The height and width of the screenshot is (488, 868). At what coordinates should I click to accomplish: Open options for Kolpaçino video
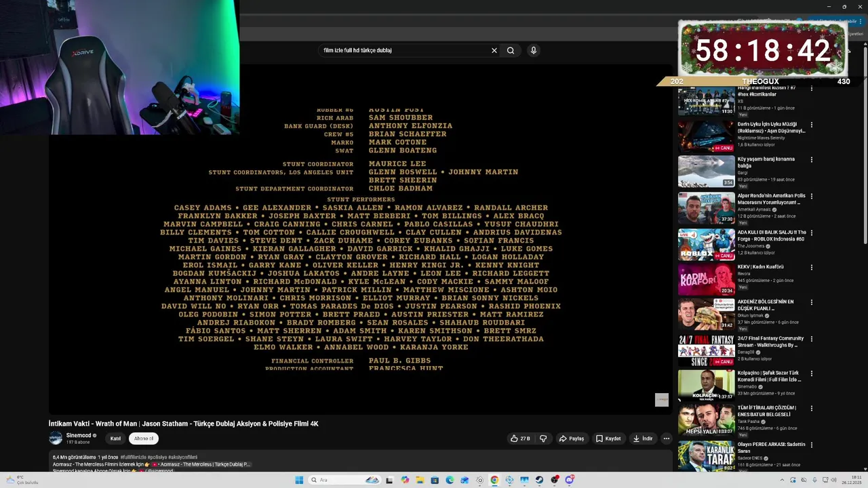coord(812,373)
